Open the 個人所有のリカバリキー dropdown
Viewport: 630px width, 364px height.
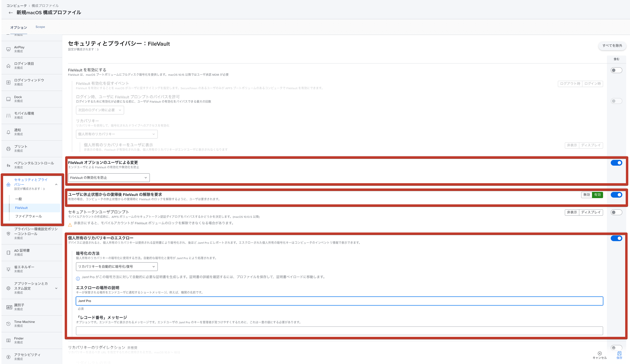coord(117,134)
